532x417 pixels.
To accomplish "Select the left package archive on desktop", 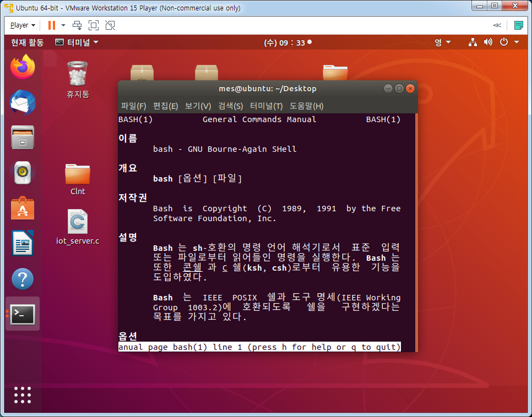I will click(x=142, y=72).
